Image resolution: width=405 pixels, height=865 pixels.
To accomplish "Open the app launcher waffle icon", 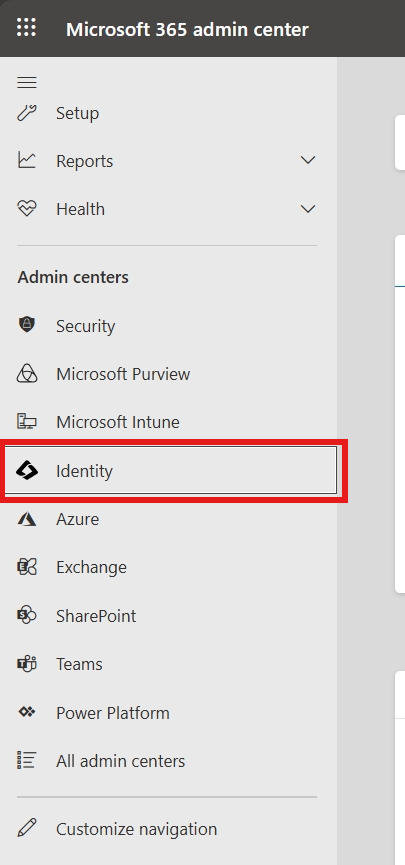I will [26, 28].
